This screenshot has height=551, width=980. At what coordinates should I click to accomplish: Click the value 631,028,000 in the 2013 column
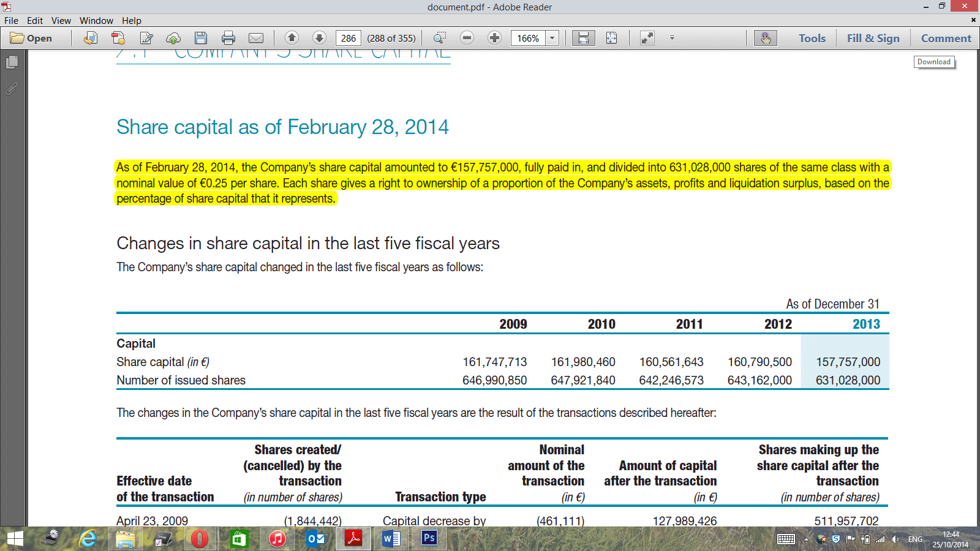(848, 380)
